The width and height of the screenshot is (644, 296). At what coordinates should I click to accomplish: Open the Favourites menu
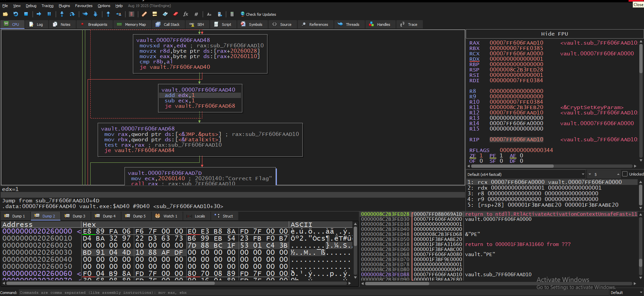coord(84,6)
